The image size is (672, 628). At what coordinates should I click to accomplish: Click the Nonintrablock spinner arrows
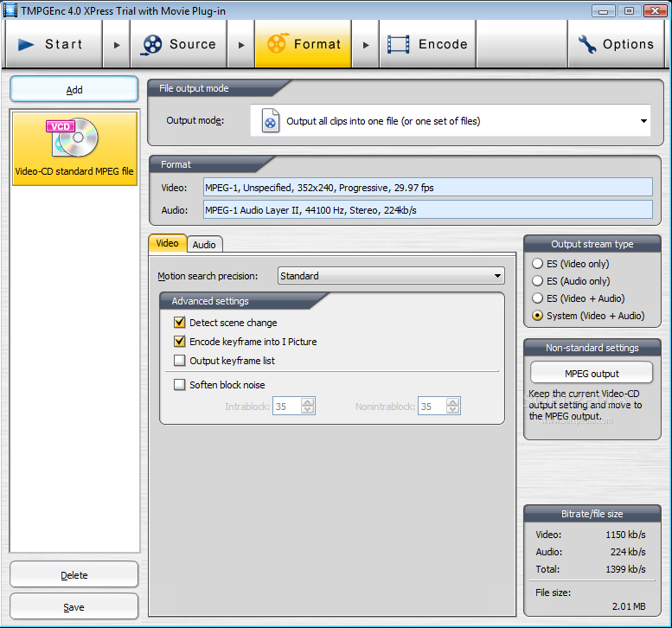(x=453, y=406)
